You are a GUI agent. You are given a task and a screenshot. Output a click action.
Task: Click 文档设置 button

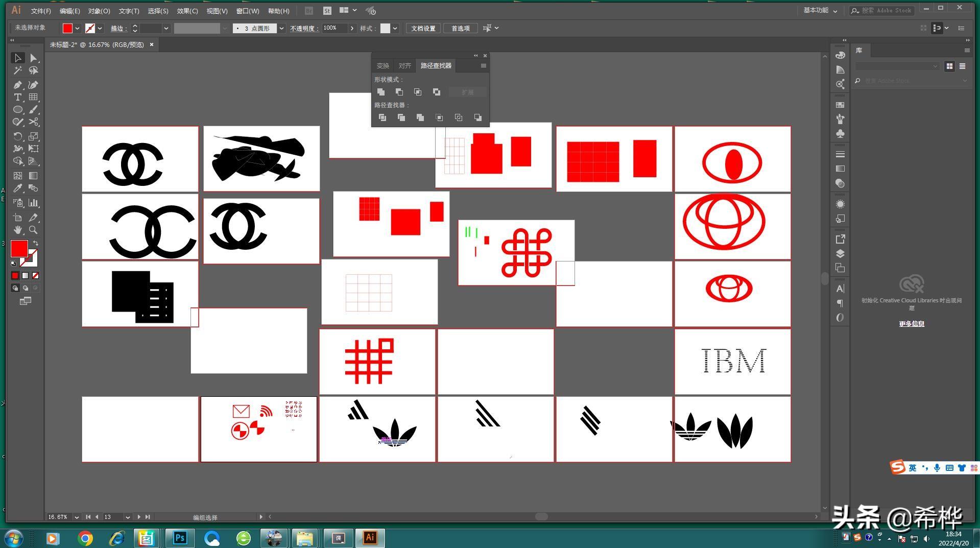[423, 29]
